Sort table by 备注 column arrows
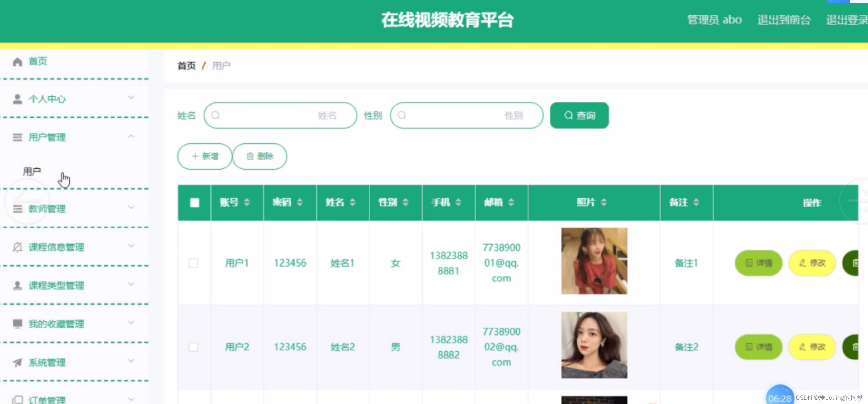 [x=696, y=202]
